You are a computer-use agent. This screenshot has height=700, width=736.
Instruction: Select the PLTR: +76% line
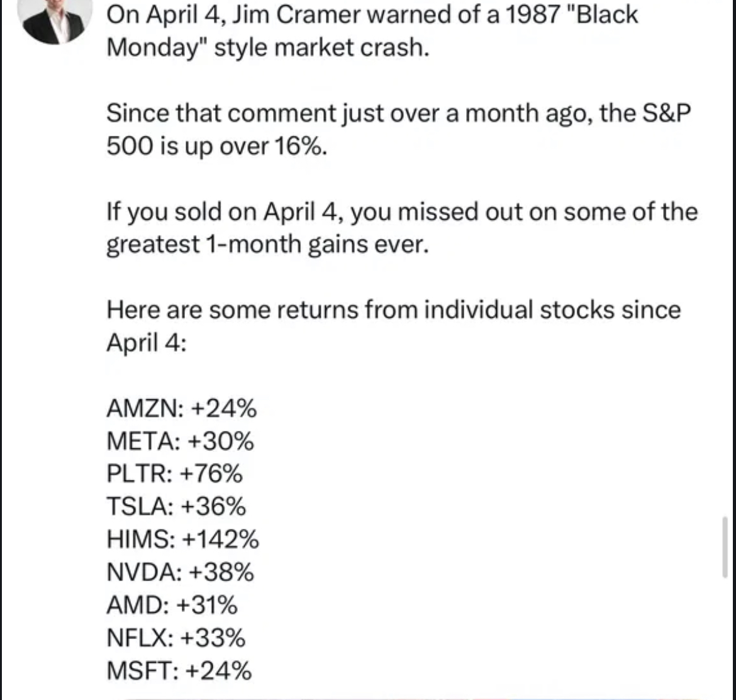tap(174, 474)
